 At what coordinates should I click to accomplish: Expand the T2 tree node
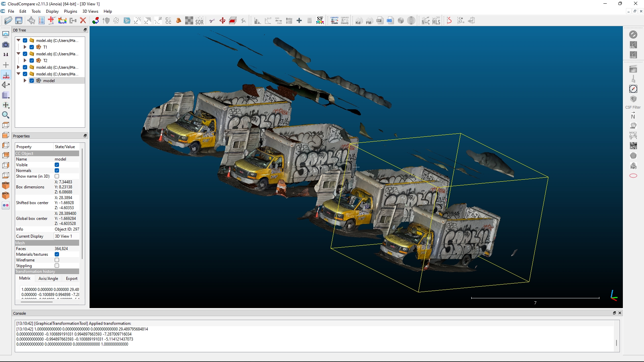tap(25, 60)
